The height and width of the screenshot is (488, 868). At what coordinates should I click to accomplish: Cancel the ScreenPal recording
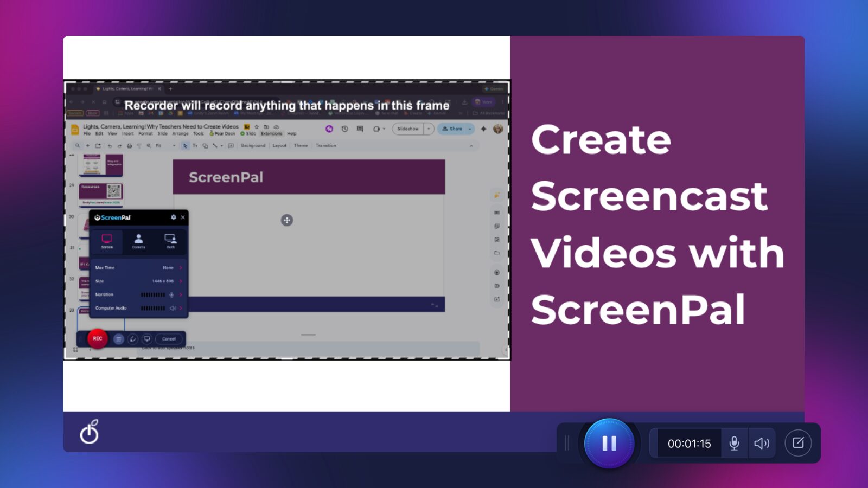coord(169,339)
